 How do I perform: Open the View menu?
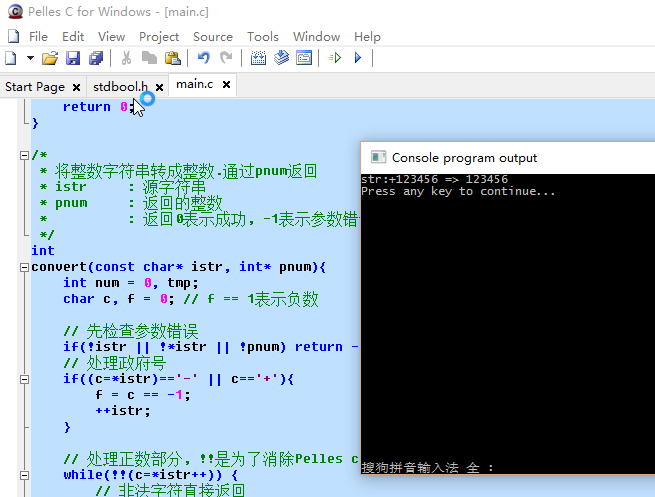112,37
